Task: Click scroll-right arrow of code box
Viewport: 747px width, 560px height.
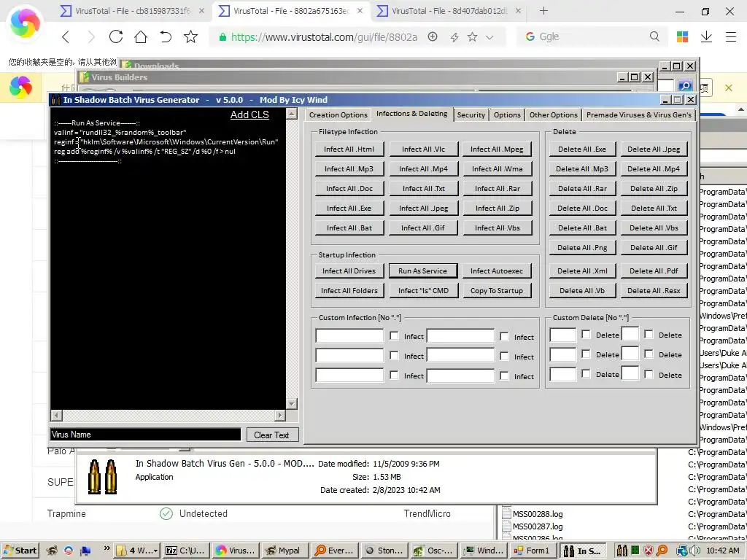Action: coord(280,415)
